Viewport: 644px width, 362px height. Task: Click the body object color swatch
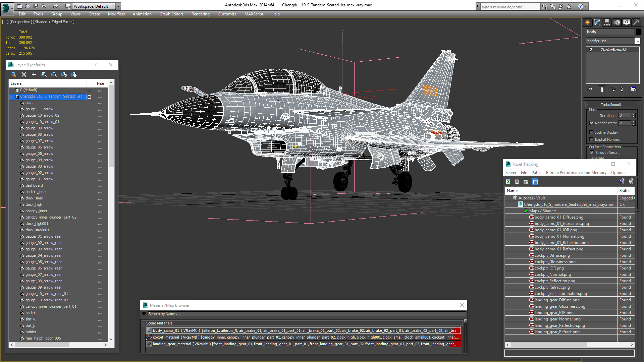pos(639,32)
